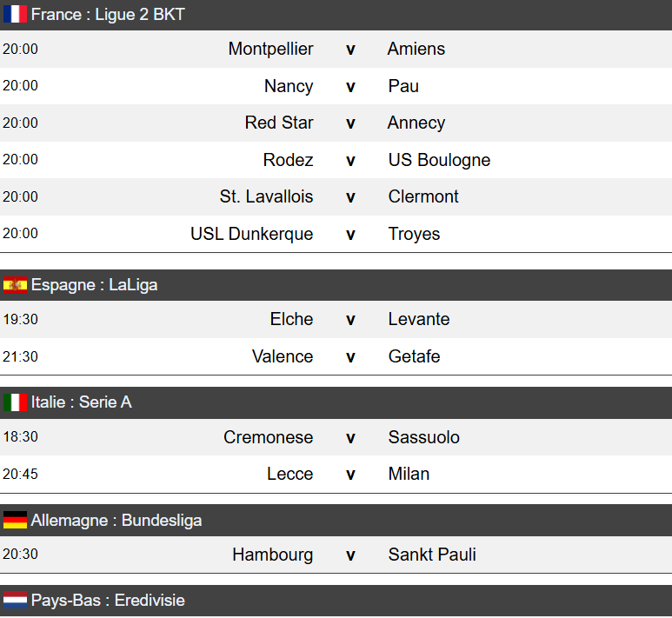Viewport: 672px width, 618px height.
Task: Click the Netherlands flag icon
Action: coord(15,601)
